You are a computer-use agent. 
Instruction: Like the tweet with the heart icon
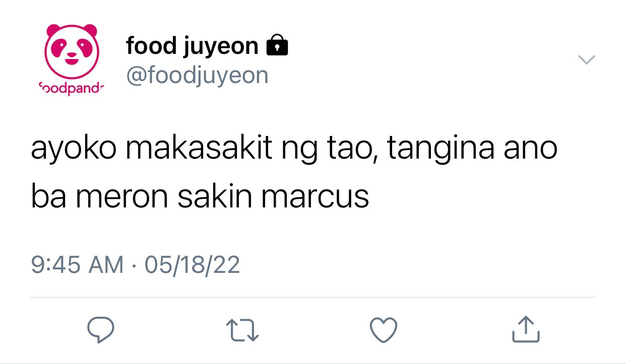coord(384,330)
